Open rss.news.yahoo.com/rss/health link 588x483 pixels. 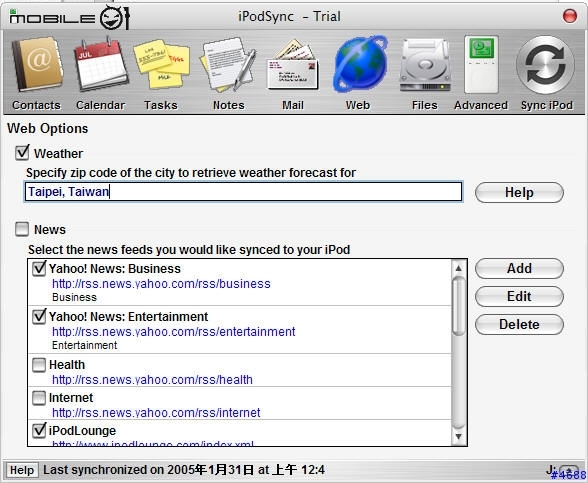(x=152, y=380)
